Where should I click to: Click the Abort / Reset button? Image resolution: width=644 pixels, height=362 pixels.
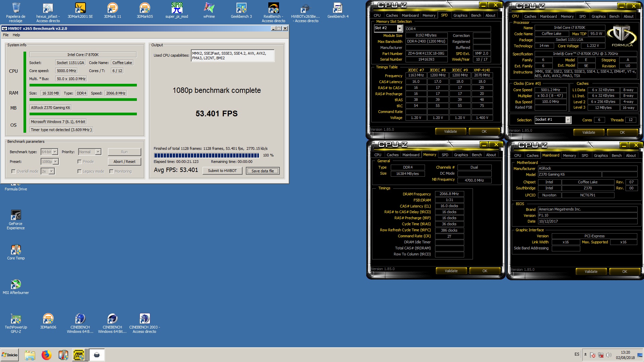point(124,162)
